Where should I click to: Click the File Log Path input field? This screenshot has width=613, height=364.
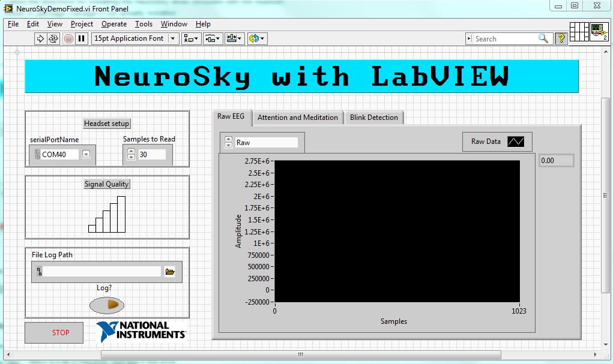click(101, 272)
